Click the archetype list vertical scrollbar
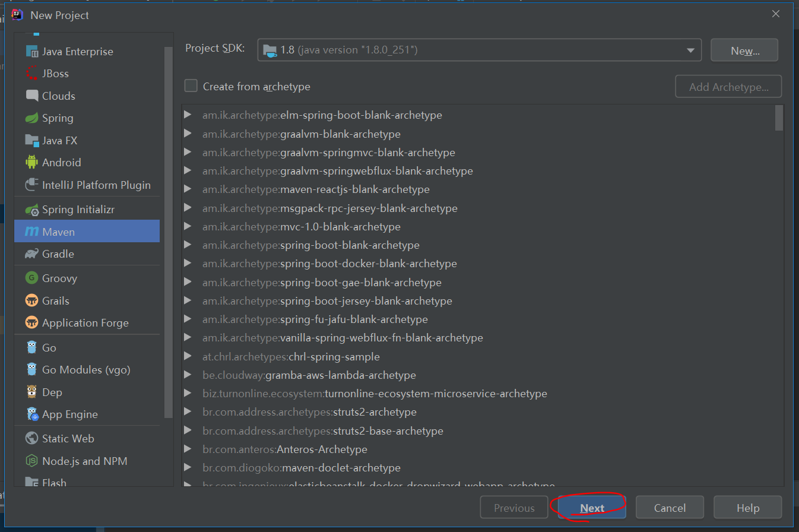The width and height of the screenshot is (799, 532). point(779,118)
